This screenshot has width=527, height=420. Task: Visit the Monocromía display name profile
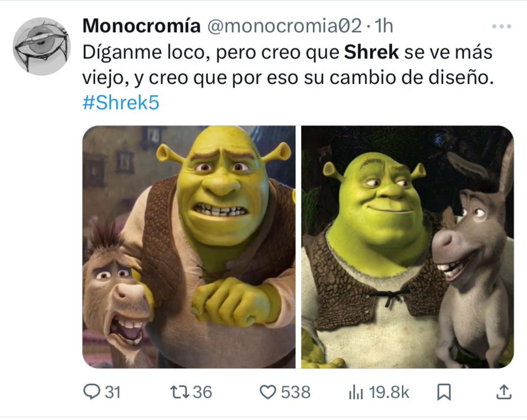tap(142, 26)
